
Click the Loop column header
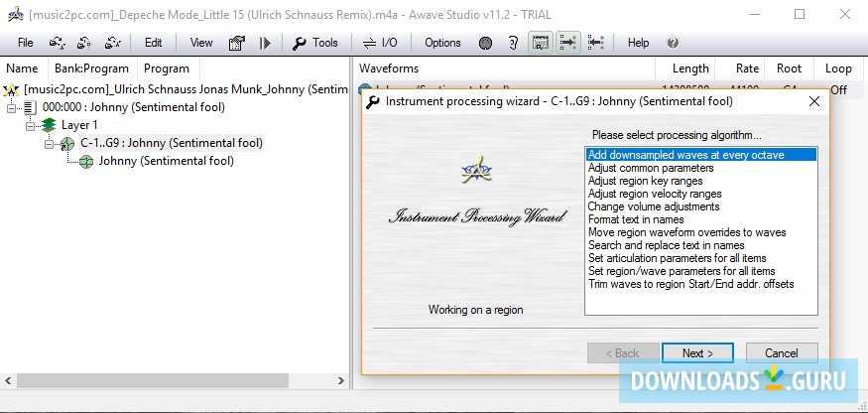point(840,69)
